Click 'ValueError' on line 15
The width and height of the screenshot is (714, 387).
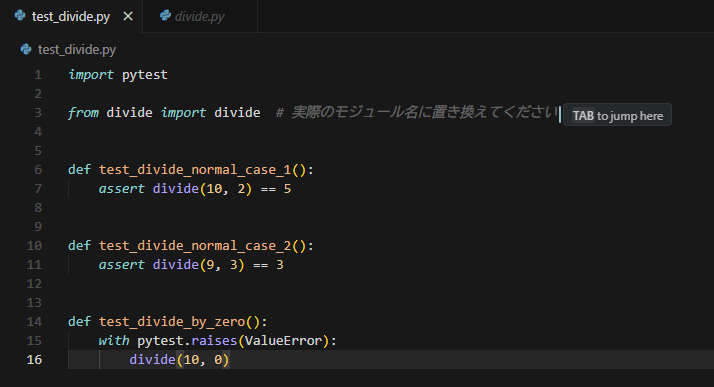283,341
